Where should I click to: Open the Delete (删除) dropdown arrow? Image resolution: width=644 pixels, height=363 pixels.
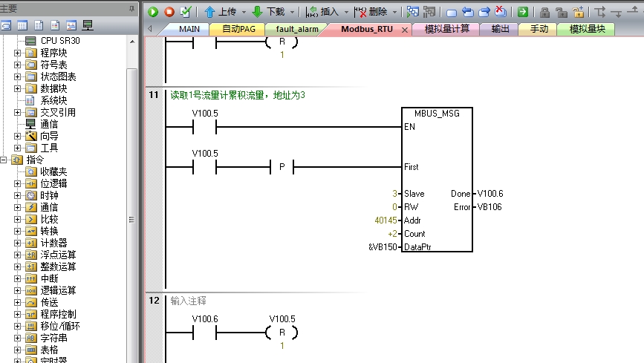click(394, 12)
